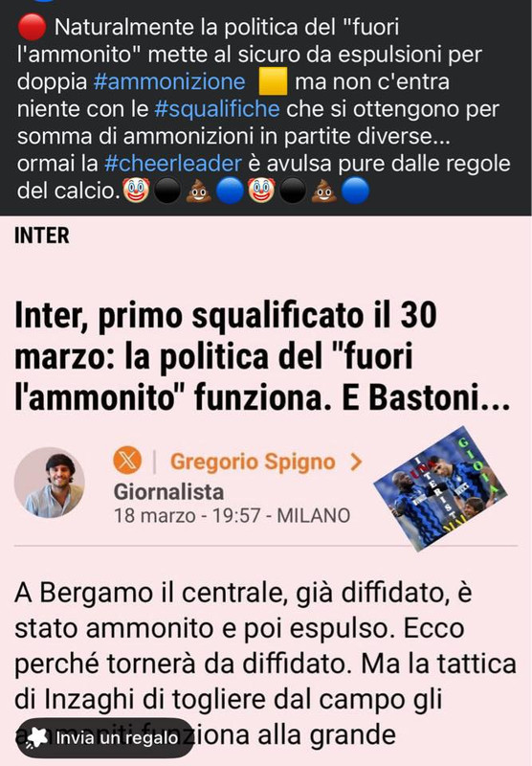
Task: Tap the sparkle star gift icon
Action: coord(37,737)
